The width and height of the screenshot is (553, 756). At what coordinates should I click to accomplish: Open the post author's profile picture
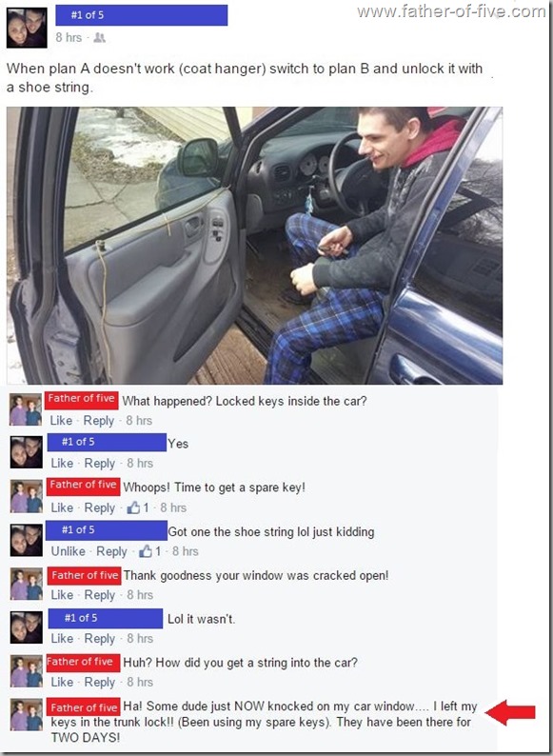(27, 28)
